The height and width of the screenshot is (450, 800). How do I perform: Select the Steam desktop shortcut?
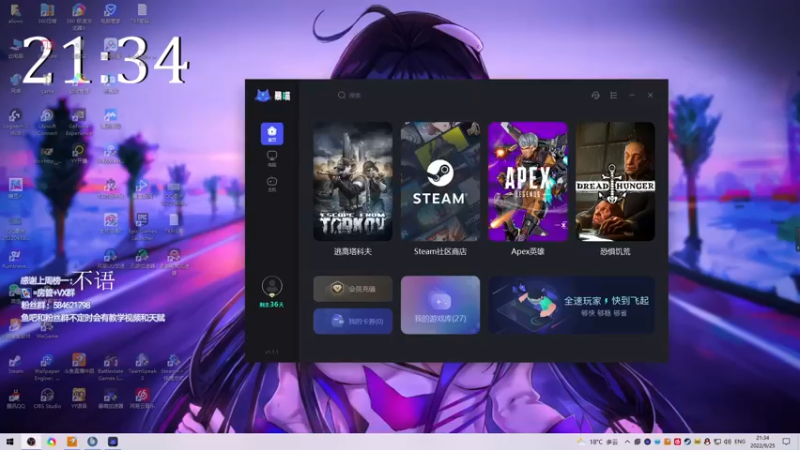pos(15,364)
